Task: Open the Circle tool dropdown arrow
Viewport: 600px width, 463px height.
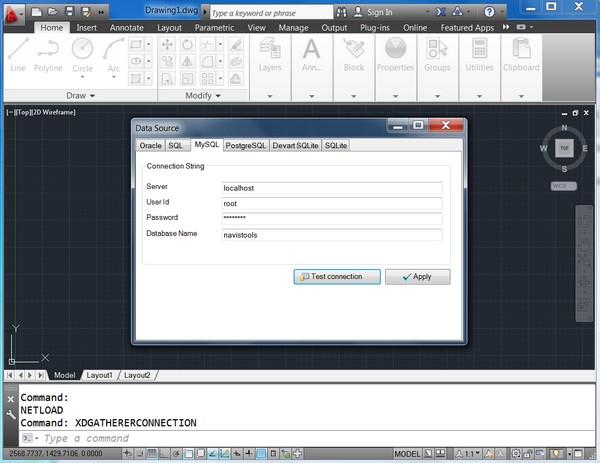Action: point(82,79)
